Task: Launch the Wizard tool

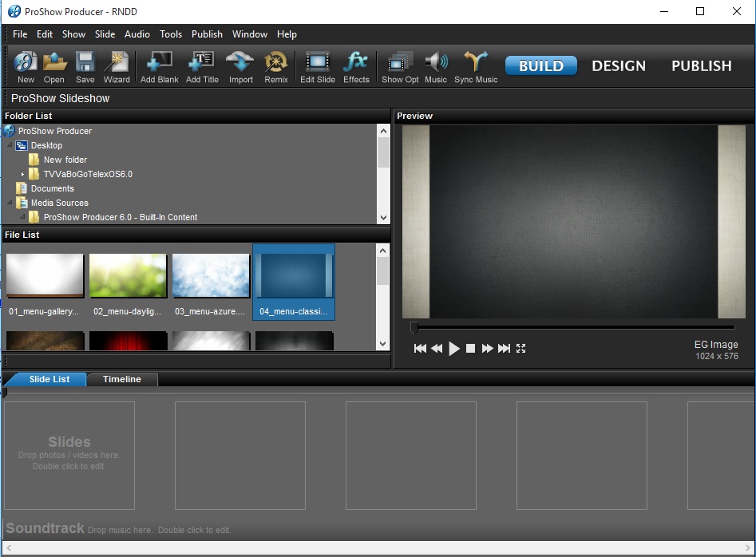Action: [117, 68]
